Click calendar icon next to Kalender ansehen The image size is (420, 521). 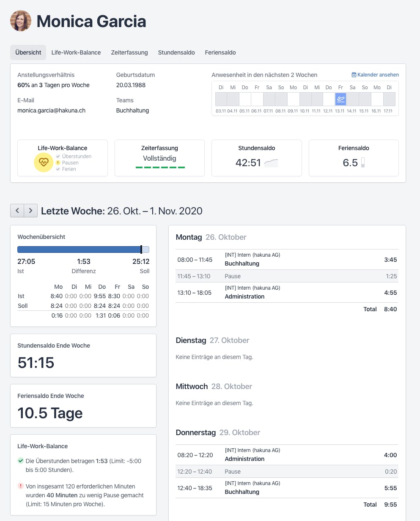354,75
